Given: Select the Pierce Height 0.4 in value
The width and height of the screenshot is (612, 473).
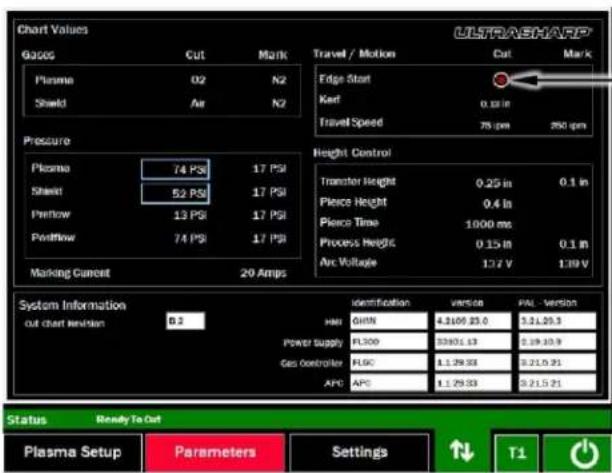Looking at the screenshot, I should tap(497, 204).
